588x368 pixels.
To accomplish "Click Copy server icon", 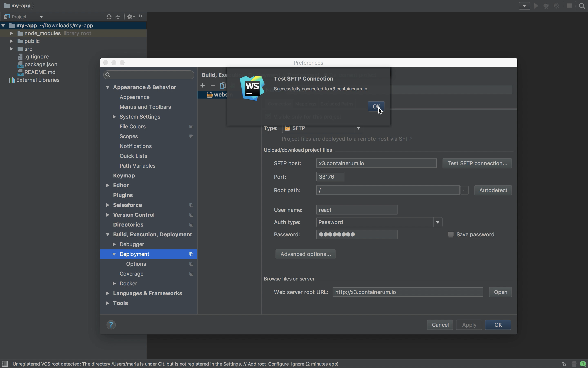I will coord(223,85).
